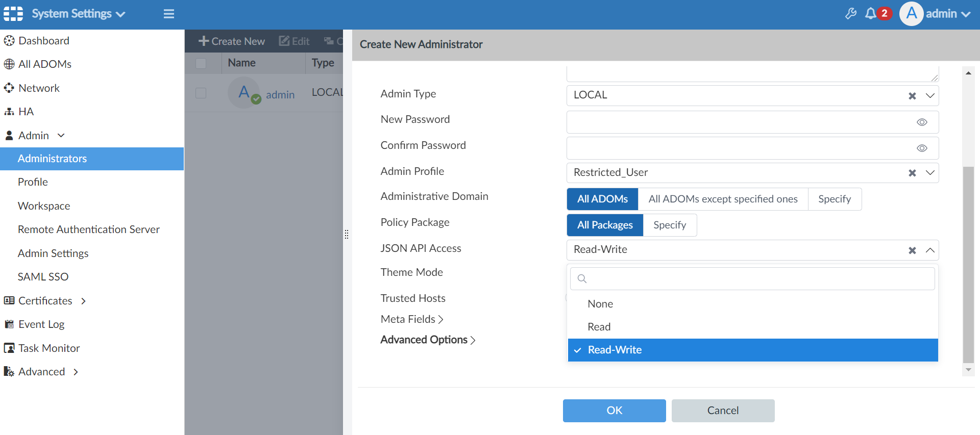Expand the Meta Fields section
Viewport: 980px width, 435px height.
(412, 319)
